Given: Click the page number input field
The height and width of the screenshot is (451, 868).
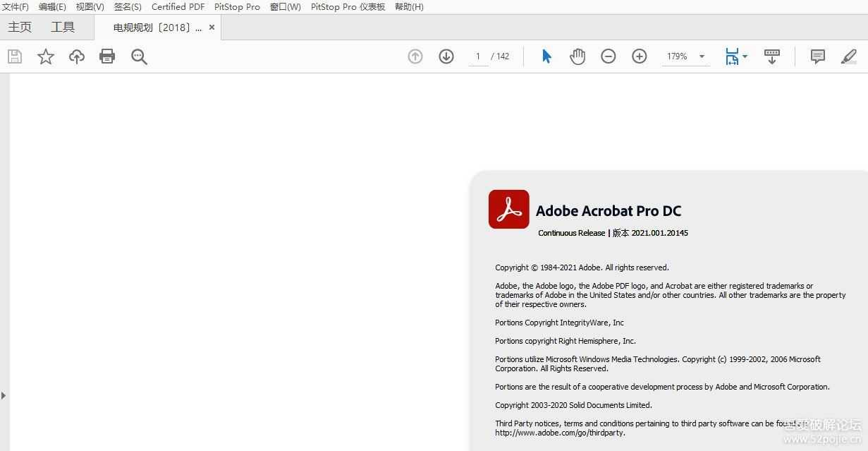Looking at the screenshot, I should [478, 56].
